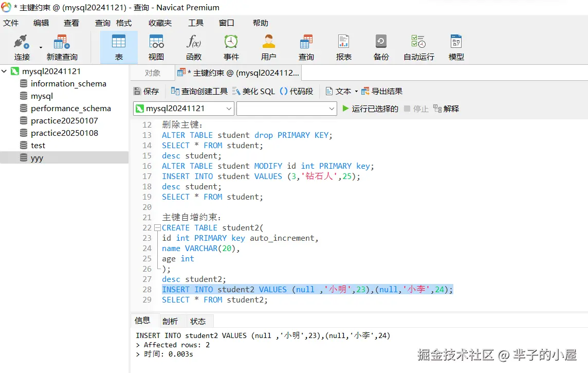The width and height of the screenshot is (588, 373).
Task: Click the Affected rows: 2 output line
Action: [x=173, y=345]
